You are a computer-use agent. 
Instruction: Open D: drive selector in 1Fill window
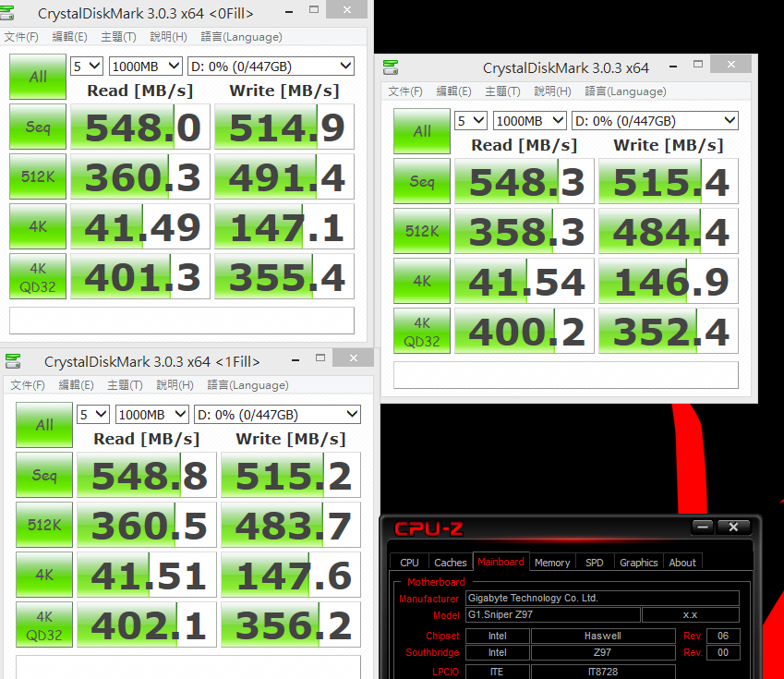277,414
